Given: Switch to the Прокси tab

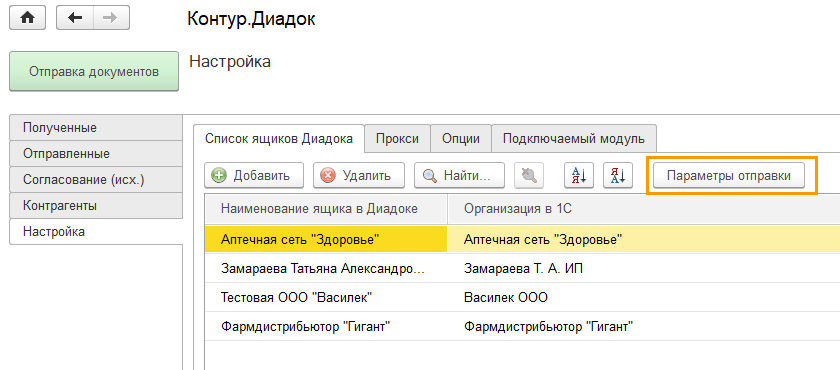Looking at the screenshot, I should 397,139.
